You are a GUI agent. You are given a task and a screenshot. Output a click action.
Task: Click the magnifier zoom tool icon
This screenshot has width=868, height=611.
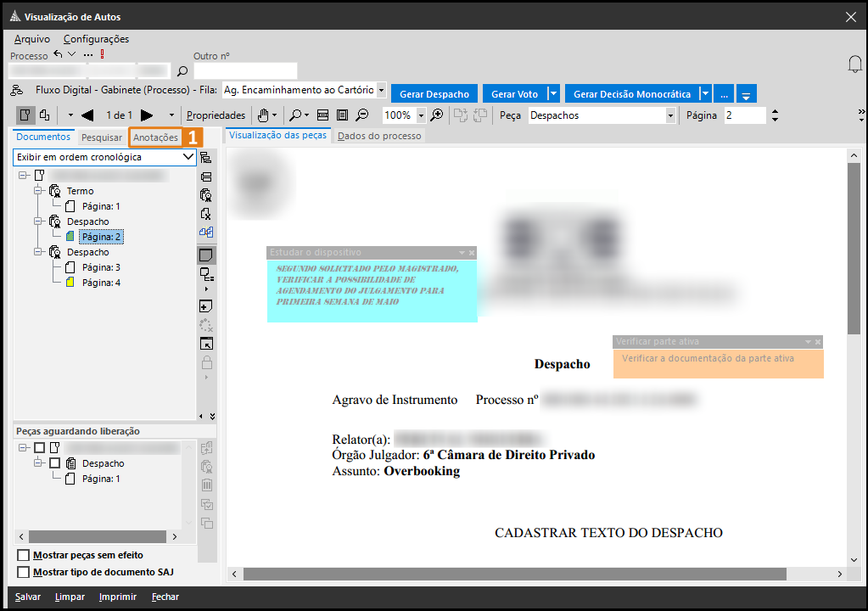tap(295, 115)
